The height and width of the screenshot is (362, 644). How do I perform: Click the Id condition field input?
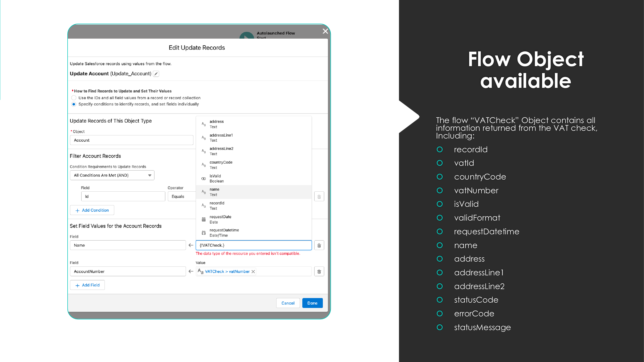[x=123, y=197]
